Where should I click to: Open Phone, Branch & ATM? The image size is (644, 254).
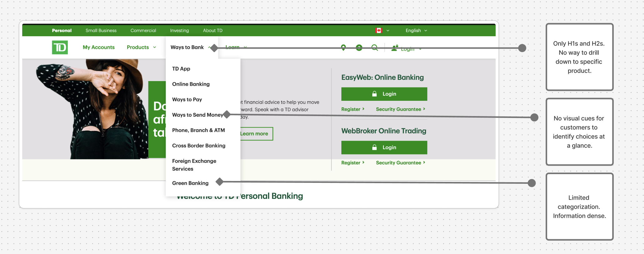(198, 130)
